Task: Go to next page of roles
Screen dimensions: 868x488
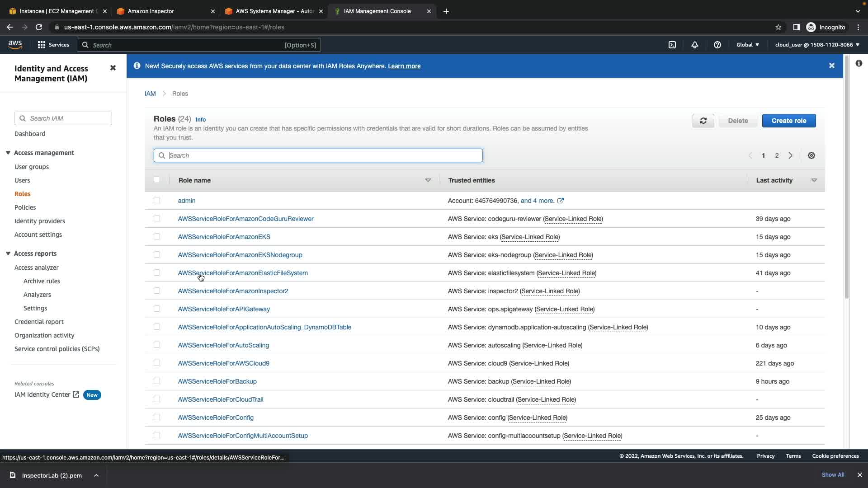Action: point(790,155)
